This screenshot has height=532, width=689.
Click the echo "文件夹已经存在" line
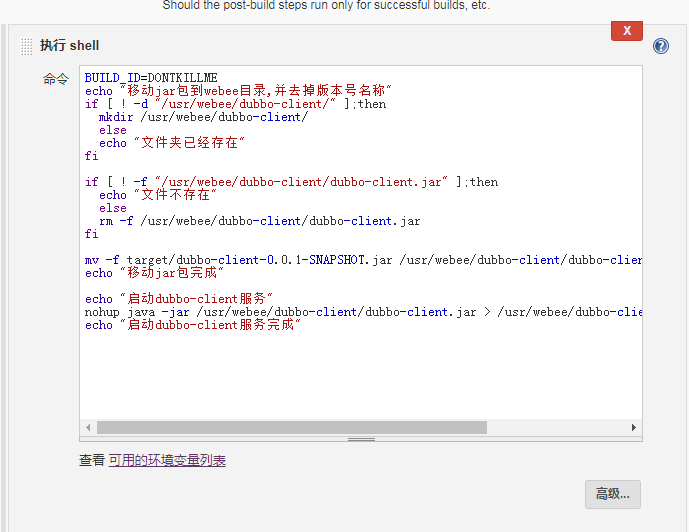[x=172, y=143]
